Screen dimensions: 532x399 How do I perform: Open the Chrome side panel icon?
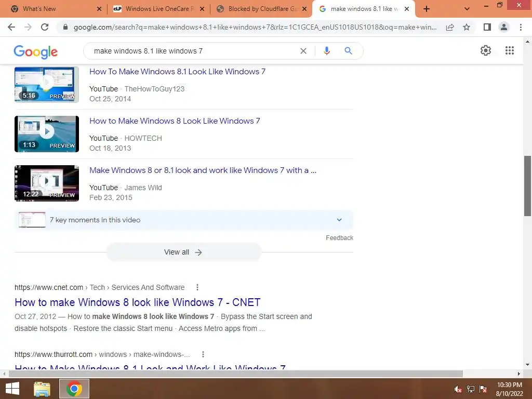click(x=487, y=27)
